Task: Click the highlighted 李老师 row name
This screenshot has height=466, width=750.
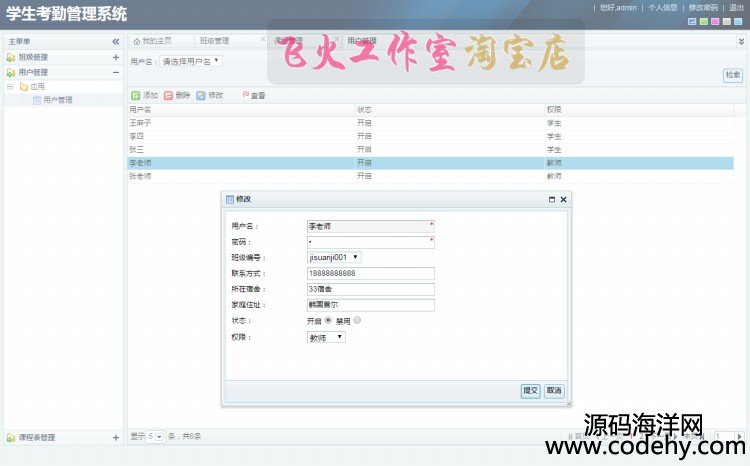Action: coord(140,163)
